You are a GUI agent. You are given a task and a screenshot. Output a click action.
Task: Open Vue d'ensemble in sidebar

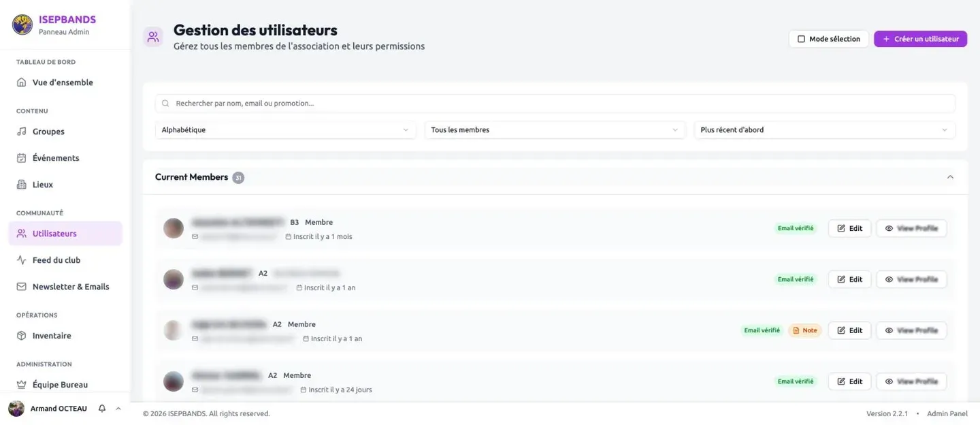pyautogui.click(x=65, y=82)
